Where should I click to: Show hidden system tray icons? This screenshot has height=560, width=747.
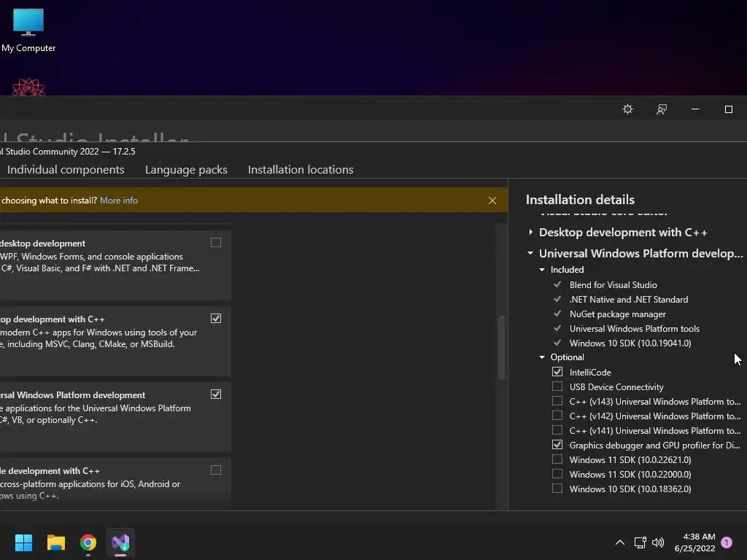click(620, 542)
